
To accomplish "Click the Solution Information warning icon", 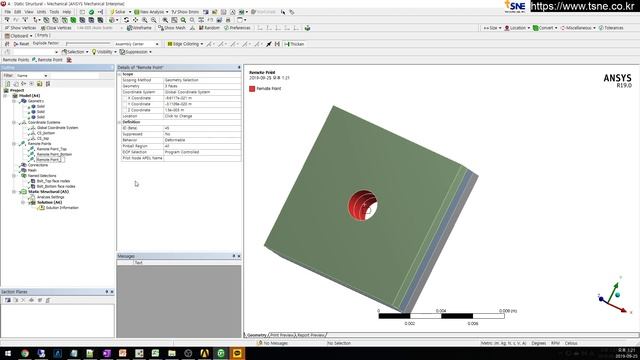I will (41, 207).
